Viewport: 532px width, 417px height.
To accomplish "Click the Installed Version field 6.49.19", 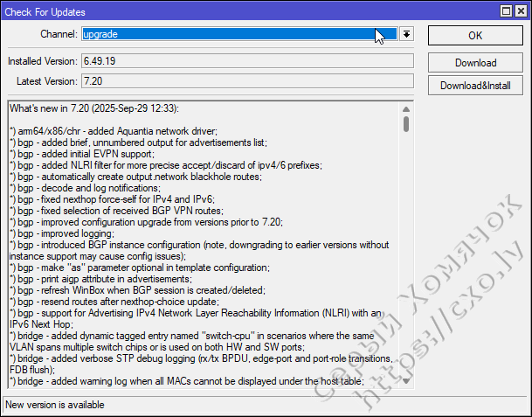I will (x=246, y=61).
